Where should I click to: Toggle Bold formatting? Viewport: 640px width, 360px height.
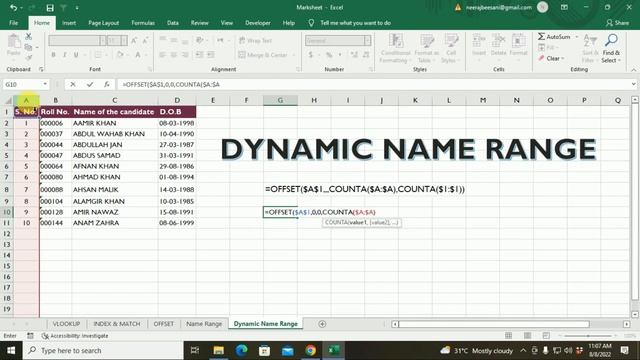click(x=53, y=55)
